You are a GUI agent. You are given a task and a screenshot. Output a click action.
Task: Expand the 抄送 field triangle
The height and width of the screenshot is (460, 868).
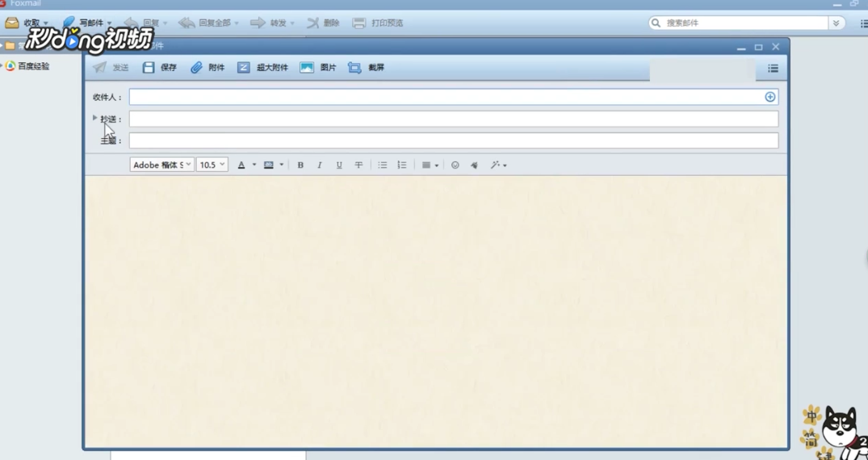(x=94, y=117)
